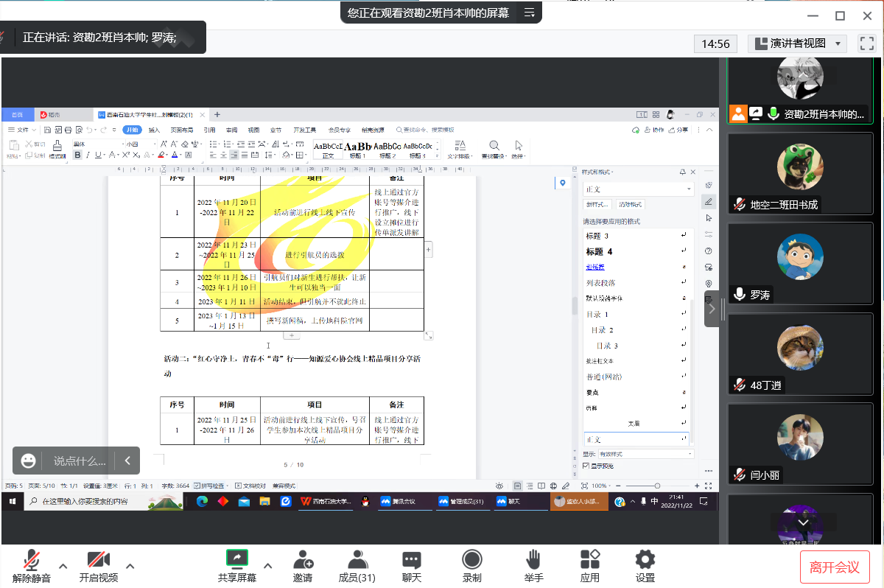The image size is (884, 588).
Task: Start recording with the 录制 icon
Action: click(472, 559)
